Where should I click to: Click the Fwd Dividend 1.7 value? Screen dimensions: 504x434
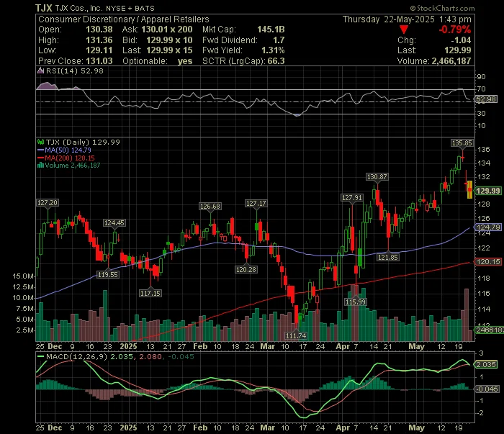279,40
